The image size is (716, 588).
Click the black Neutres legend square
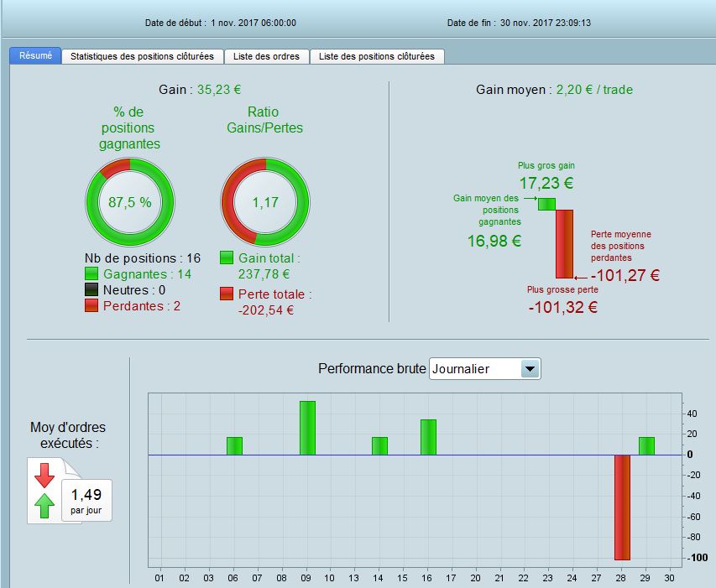pyautogui.click(x=91, y=289)
